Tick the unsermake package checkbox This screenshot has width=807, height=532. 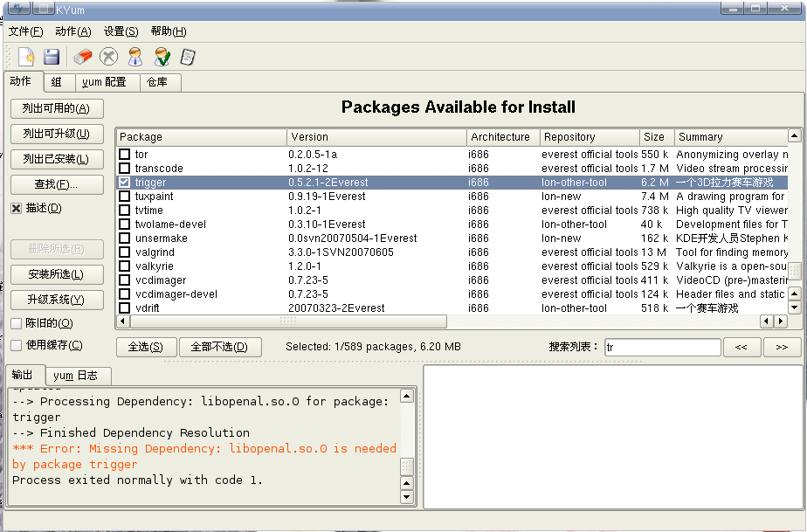[x=125, y=238]
